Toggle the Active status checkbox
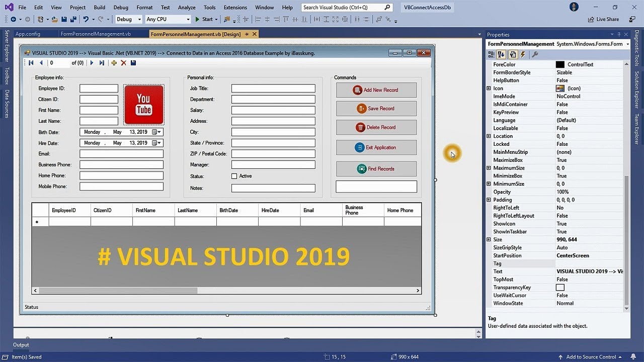 click(x=234, y=176)
